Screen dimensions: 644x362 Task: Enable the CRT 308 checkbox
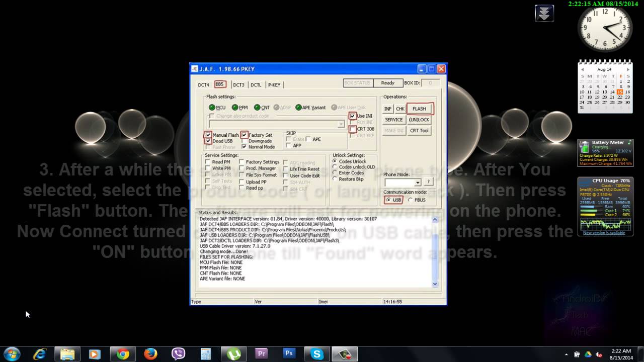(353, 129)
